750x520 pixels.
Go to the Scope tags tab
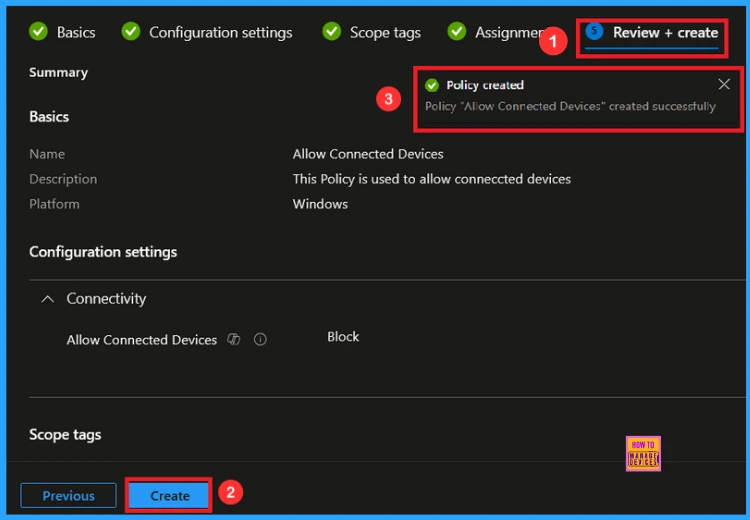(x=385, y=32)
